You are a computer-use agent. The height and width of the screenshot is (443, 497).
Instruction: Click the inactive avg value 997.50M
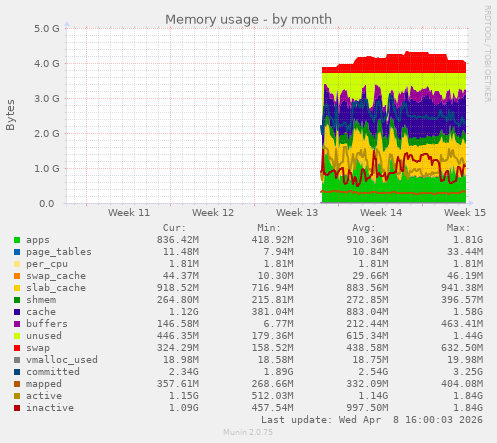(x=367, y=408)
